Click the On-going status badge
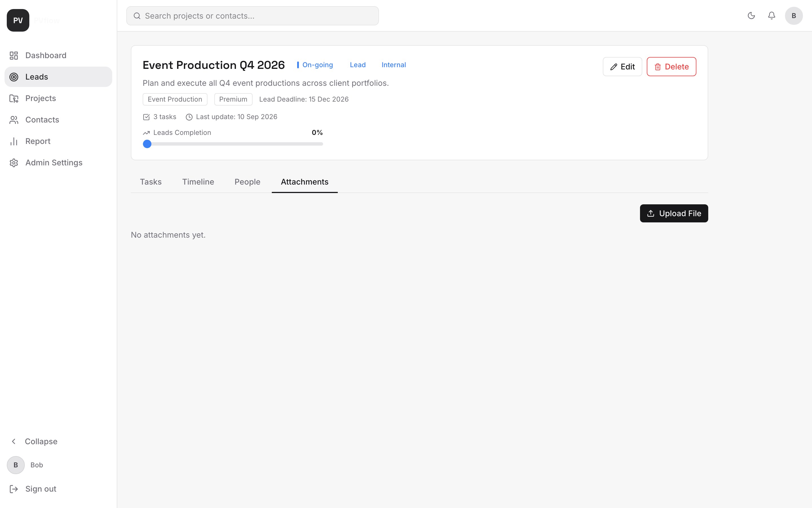This screenshot has width=812, height=508. click(x=315, y=65)
